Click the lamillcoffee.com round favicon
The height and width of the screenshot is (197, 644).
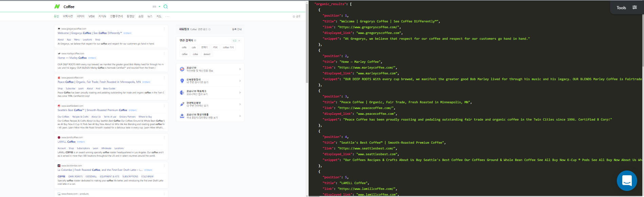(59, 138)
